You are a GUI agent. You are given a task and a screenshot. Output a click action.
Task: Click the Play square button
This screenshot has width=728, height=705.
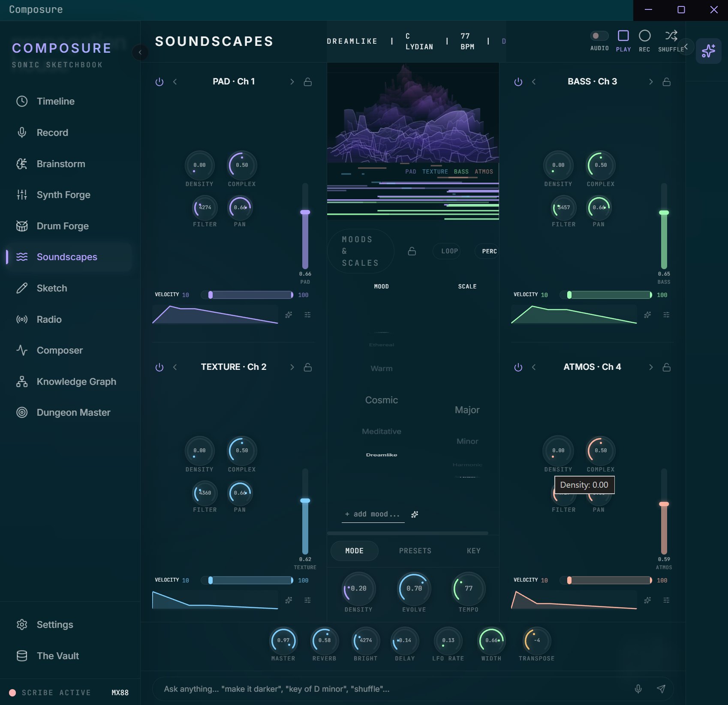[x=623, y=36]
